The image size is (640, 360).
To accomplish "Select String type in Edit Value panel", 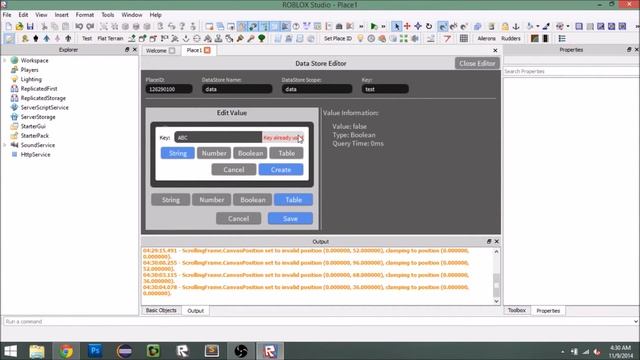I will (x=171, y=200).
